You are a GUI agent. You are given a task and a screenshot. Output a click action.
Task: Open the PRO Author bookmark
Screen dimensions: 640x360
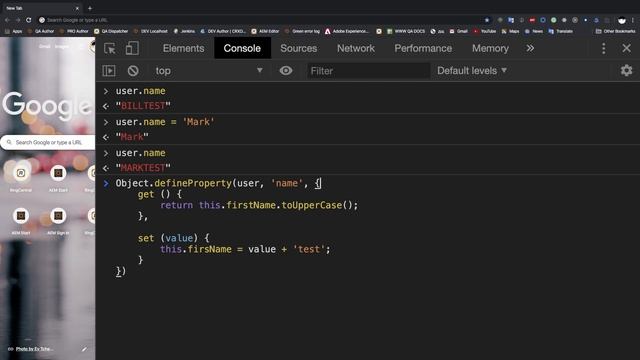click(x=74, y=31)
